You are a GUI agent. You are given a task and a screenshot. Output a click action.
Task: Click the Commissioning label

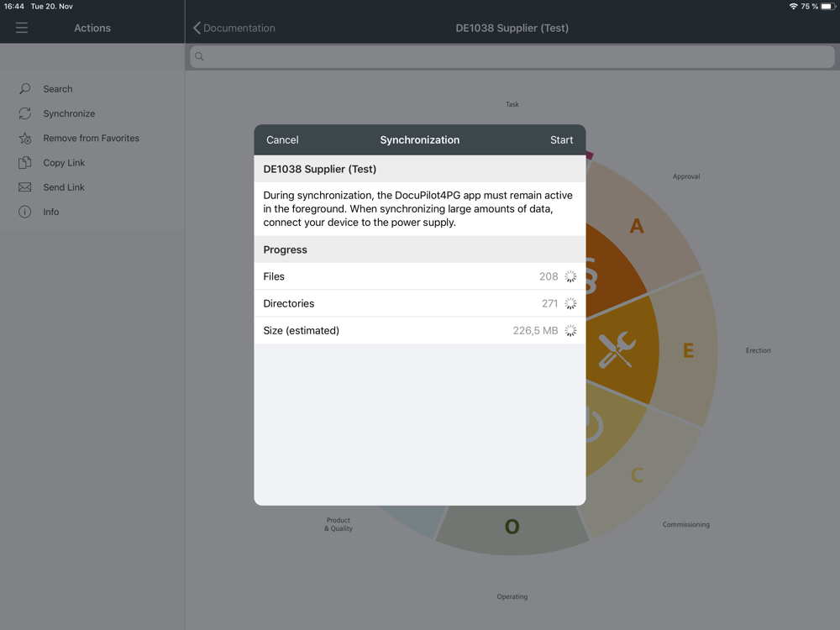click(x=685, y=524)
